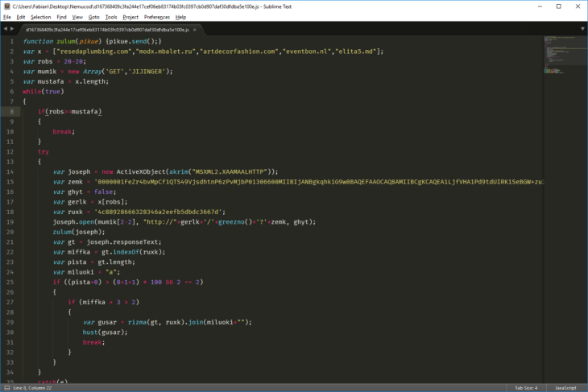Click line number 25 in gutter

10,282
